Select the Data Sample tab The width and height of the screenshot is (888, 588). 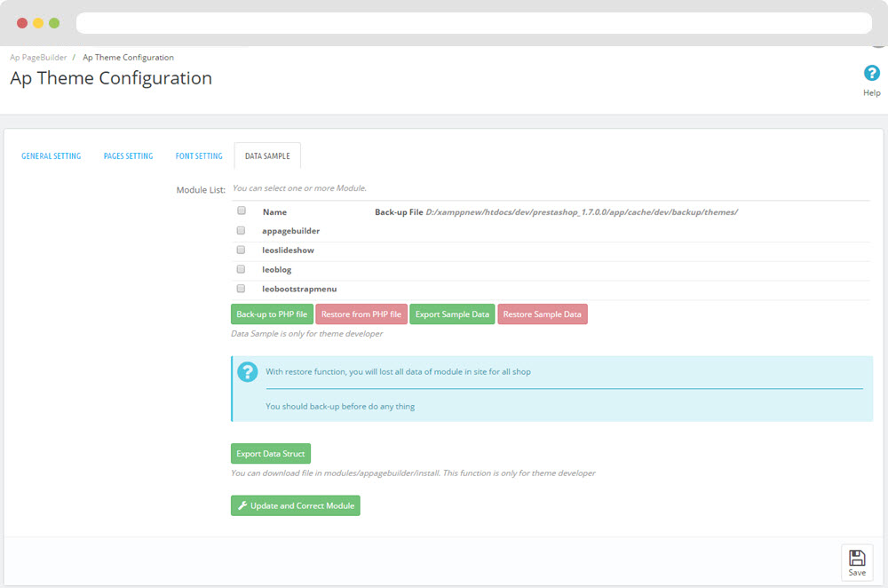click(x=267, y=156)
